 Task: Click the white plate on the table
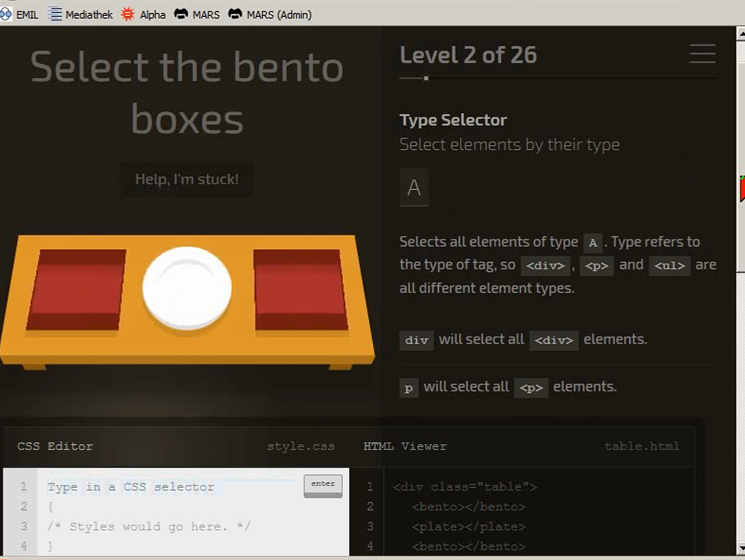click(187, 288)
